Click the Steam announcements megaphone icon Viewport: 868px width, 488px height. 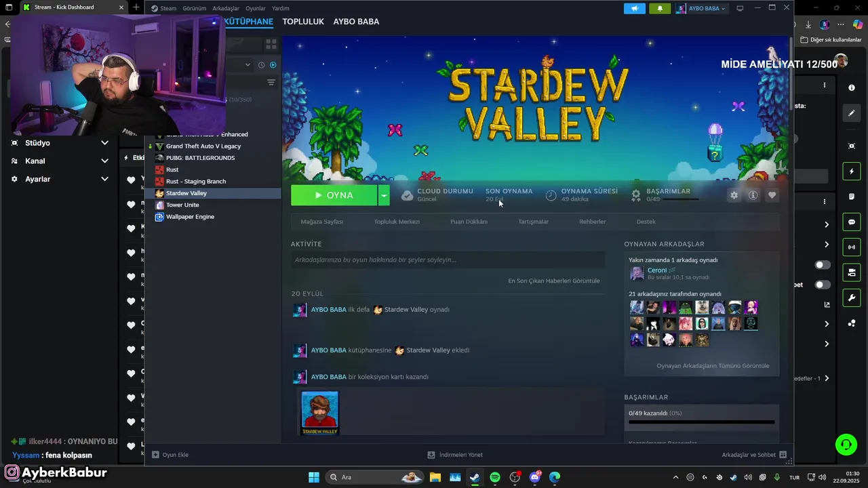point(635,8)
